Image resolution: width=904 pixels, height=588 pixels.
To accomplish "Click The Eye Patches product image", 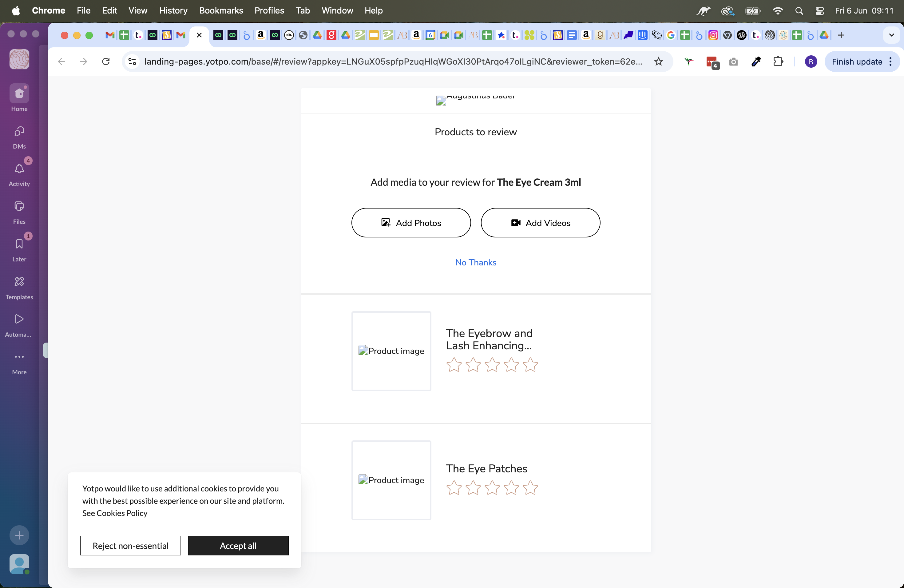I will tap(391, 480).
